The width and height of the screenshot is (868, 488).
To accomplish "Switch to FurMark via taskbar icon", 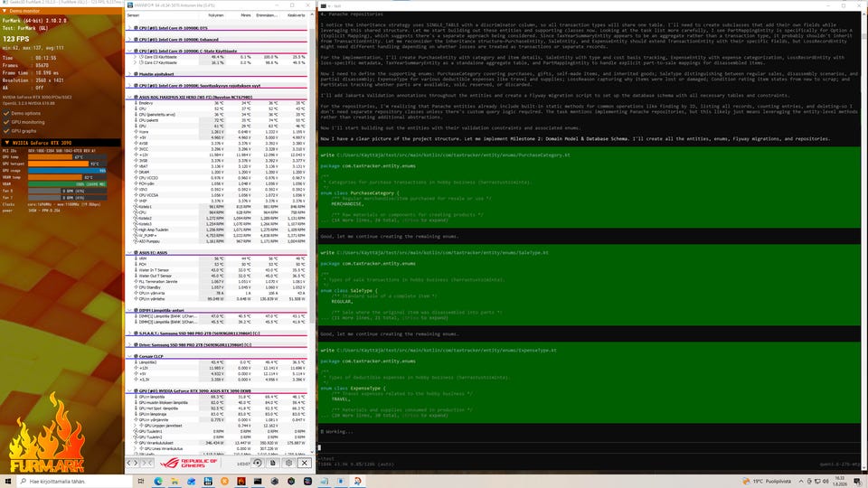I will 241,482.
